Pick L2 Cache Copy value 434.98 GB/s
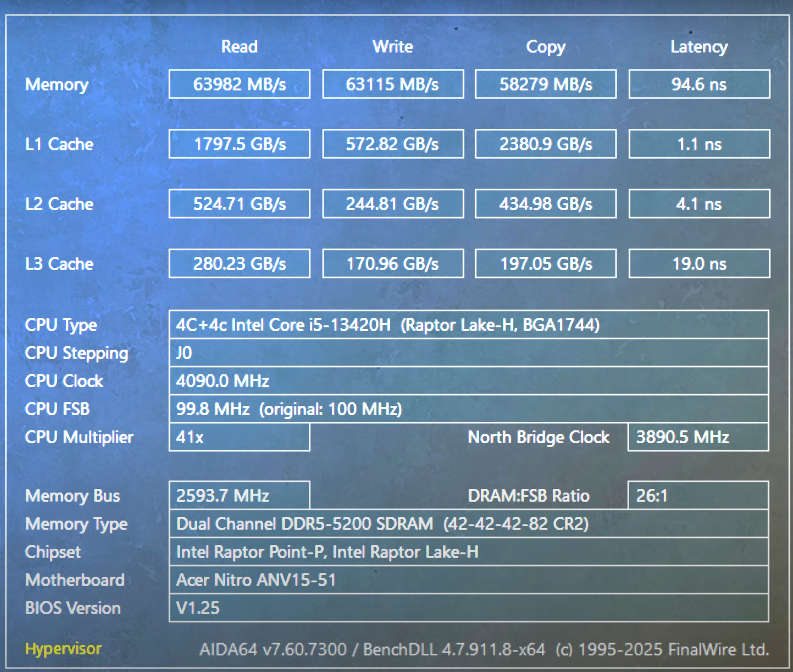Screen dimensions: 793x672 pyautogui.click(x=545, y=204)
